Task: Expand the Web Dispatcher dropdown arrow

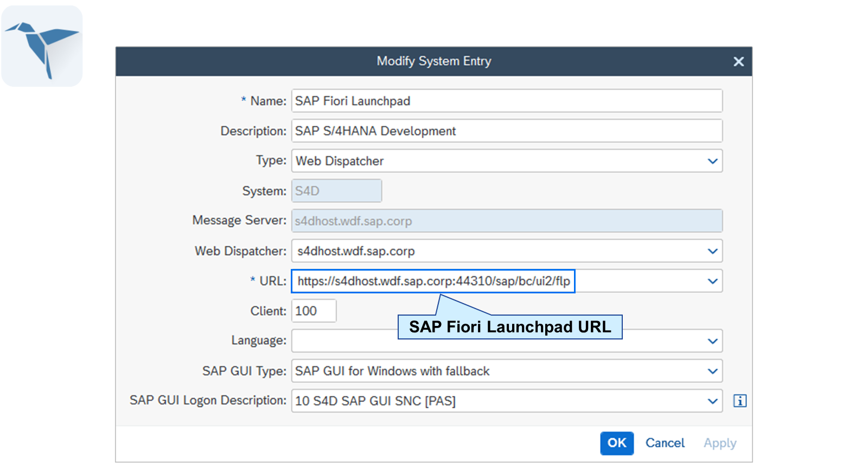Action: pos(712,251)
